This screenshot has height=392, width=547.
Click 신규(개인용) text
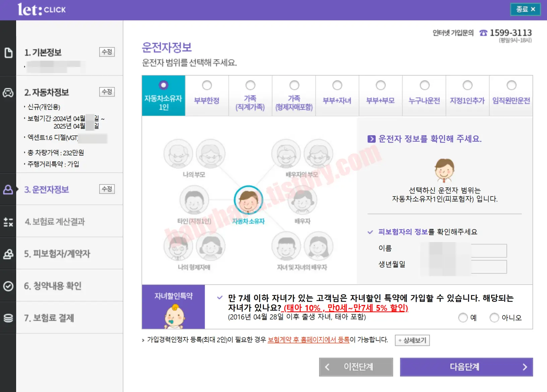pyautogui.click(x=44, y=107)
